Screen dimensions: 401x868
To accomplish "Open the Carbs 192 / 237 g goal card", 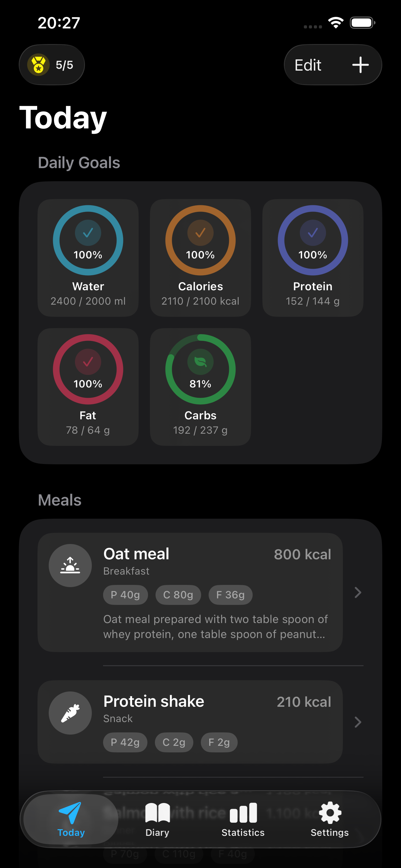I will coord(200,387).
